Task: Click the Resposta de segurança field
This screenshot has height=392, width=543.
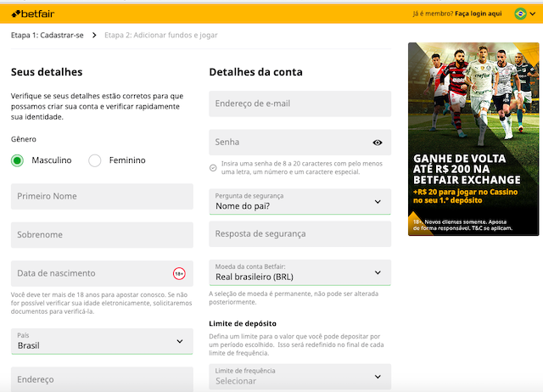Action: (299, 234)
